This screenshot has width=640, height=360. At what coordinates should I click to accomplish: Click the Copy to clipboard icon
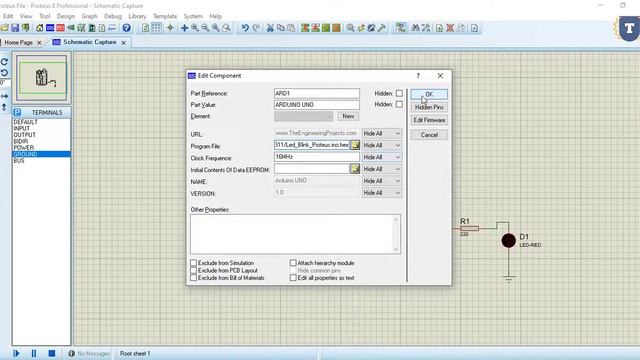281,28
